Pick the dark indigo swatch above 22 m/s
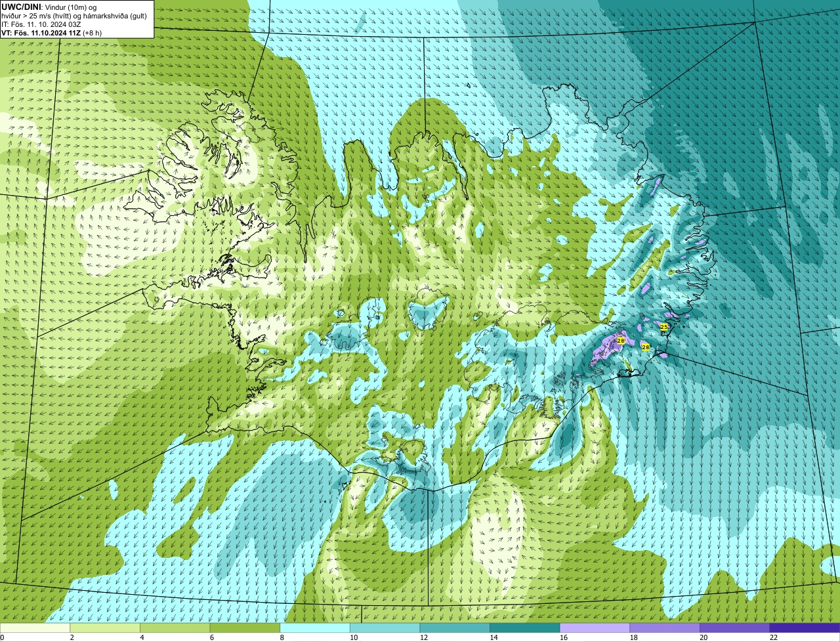 805,628
